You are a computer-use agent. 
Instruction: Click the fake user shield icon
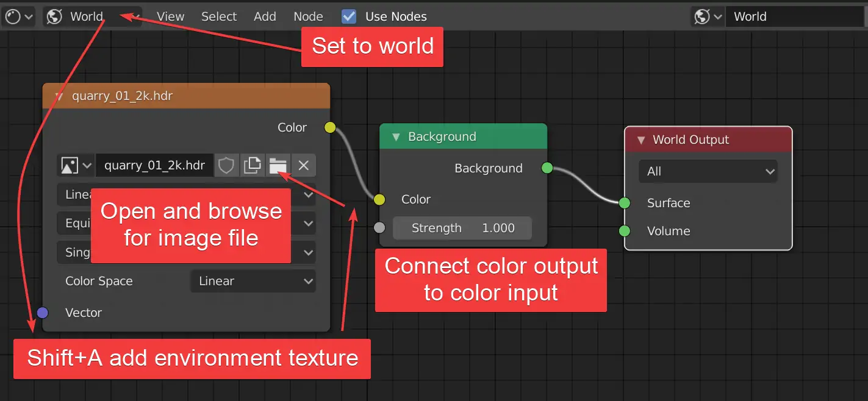point(226,165)
